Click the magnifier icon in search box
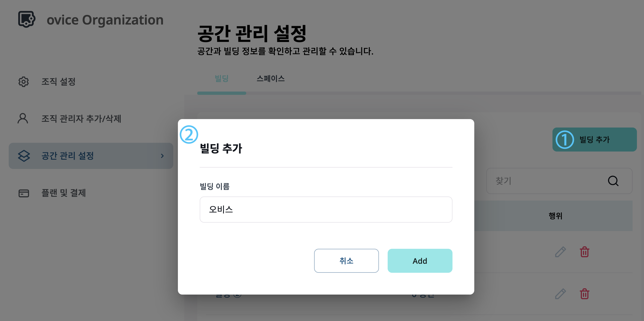 coord(613,181)
